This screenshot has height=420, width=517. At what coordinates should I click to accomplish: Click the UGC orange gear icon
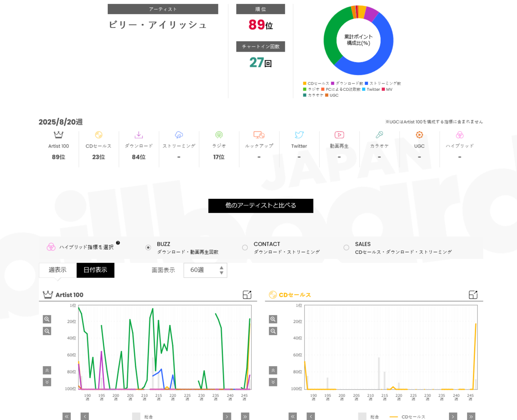(x=419, y=135)
